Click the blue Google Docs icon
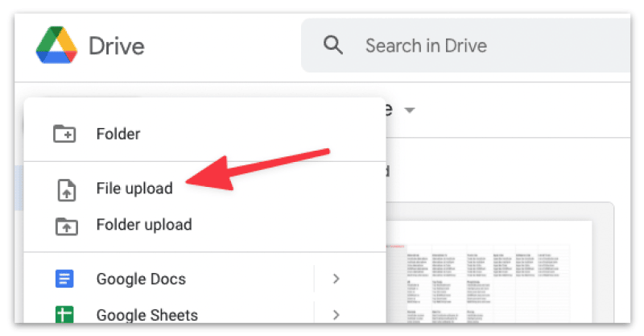The width and height of the screenshot is (644, 336). coord(64,280)
